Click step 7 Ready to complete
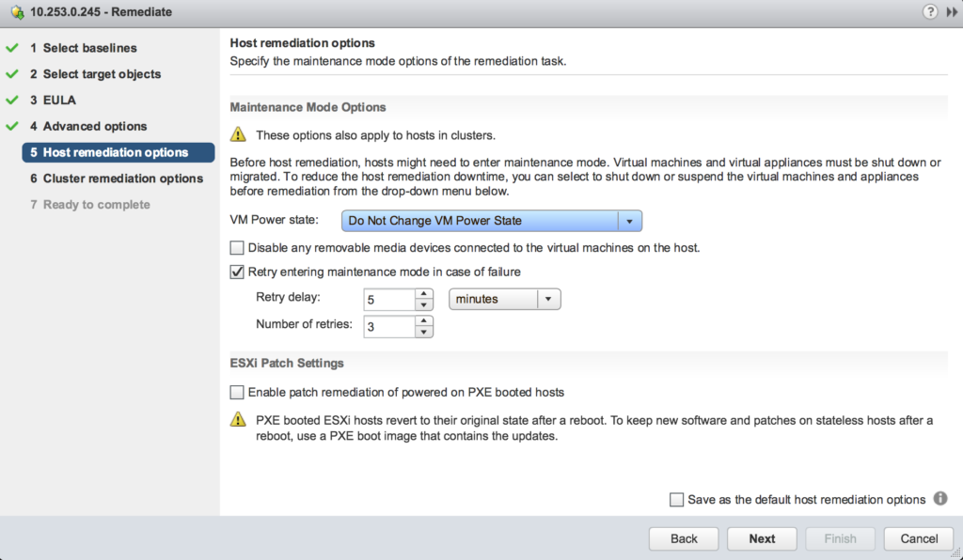The width and height of the screenshot is (963, 560). (x=90, y=205)
